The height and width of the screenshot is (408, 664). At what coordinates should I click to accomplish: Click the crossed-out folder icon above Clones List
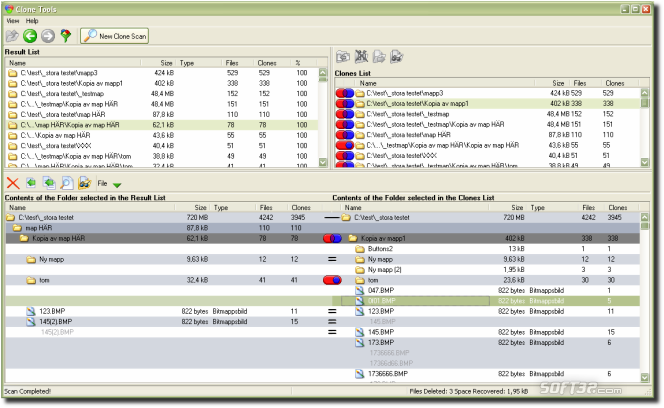(361, 57)
